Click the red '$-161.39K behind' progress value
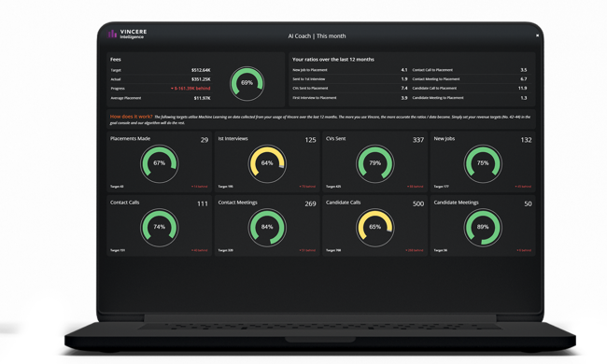Image resolution: width=607 pixels, height=364 pixels. 191,89
